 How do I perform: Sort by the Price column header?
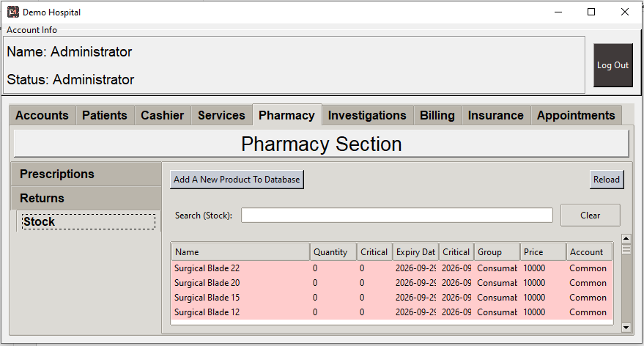pos(544,252)
